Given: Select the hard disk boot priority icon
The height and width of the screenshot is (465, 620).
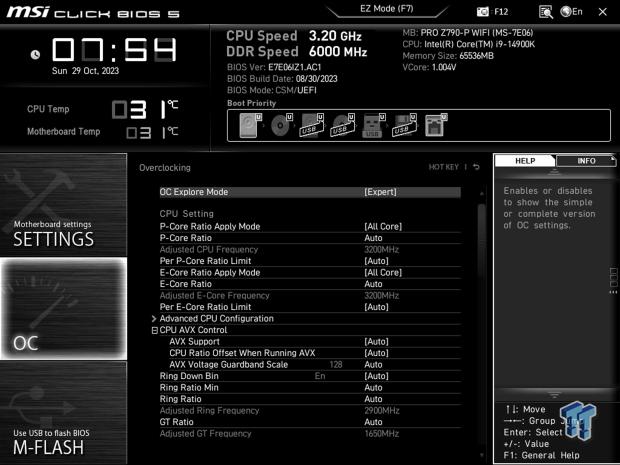Looking at the screenshot, I should click(x=250, y=125).
